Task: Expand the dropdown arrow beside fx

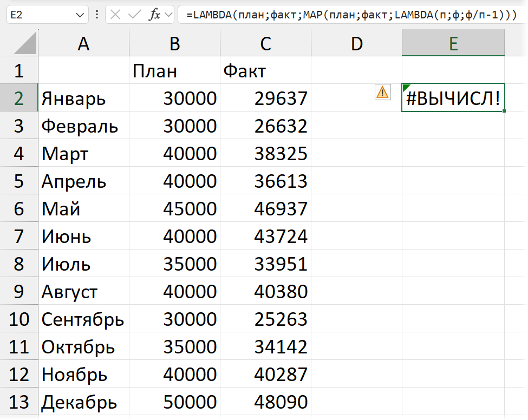Action: coord(168,15)
